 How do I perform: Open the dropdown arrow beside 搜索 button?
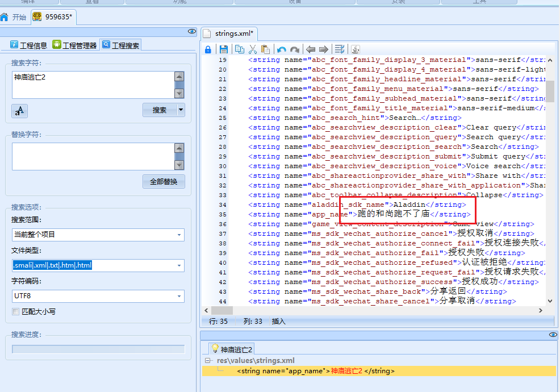click(x=181, y=110)
